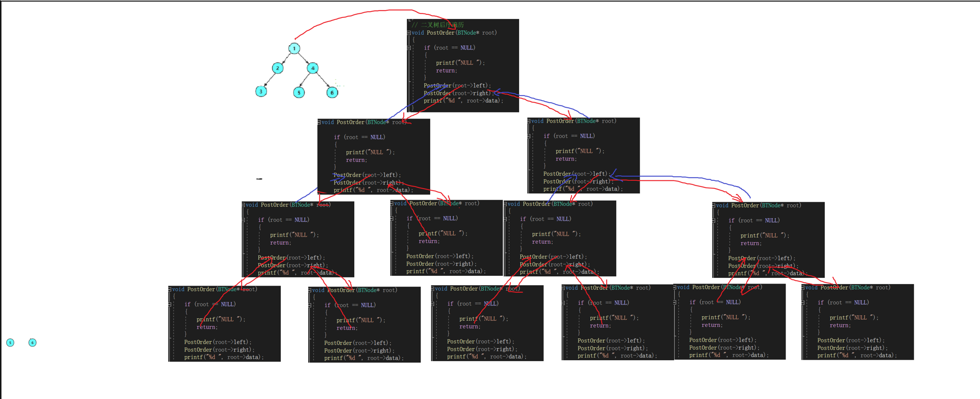980x399 pixels.
Task: Select the fourth code image in the bottom row
Action: pyautogui.click(x=618, y=322)
